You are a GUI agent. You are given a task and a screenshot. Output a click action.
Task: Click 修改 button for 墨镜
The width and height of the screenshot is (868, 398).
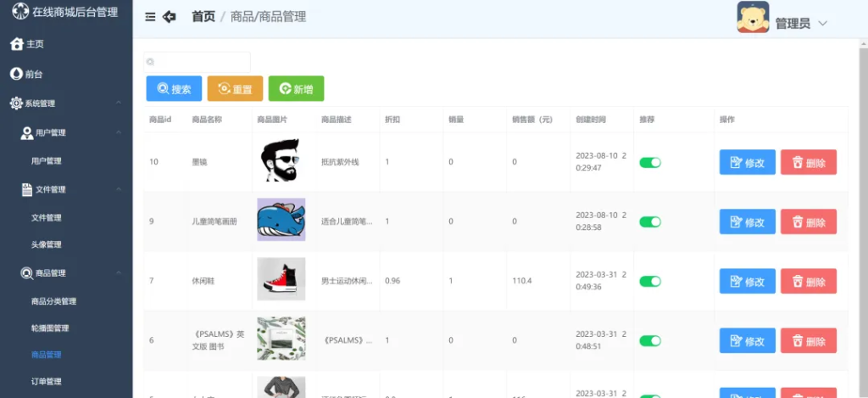pyautogui.click(x=748, y=162)
